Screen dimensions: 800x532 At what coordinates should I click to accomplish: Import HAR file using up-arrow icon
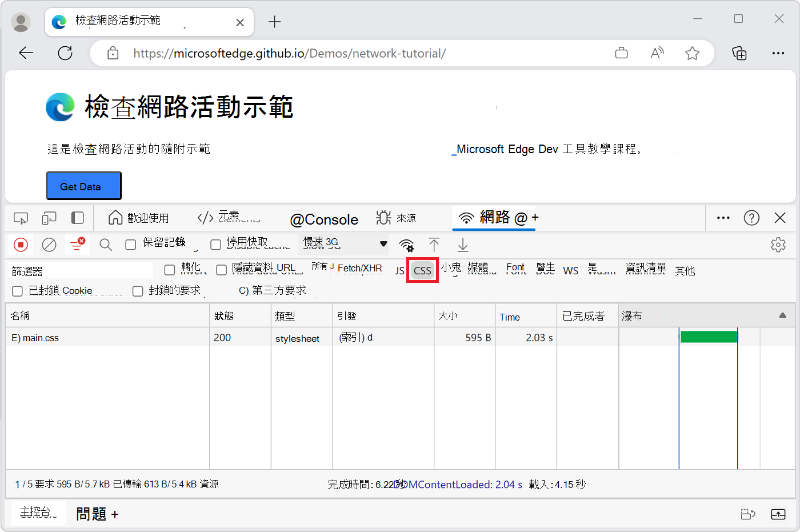434,245
